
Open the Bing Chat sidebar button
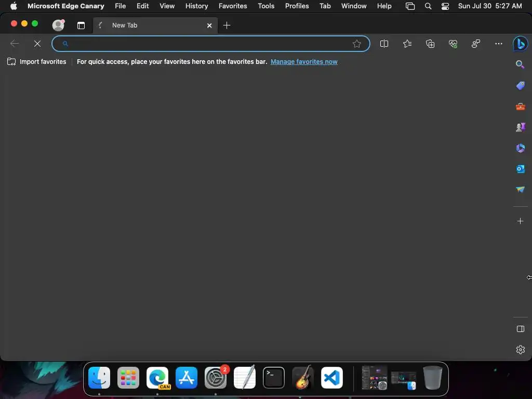(520, 44)
